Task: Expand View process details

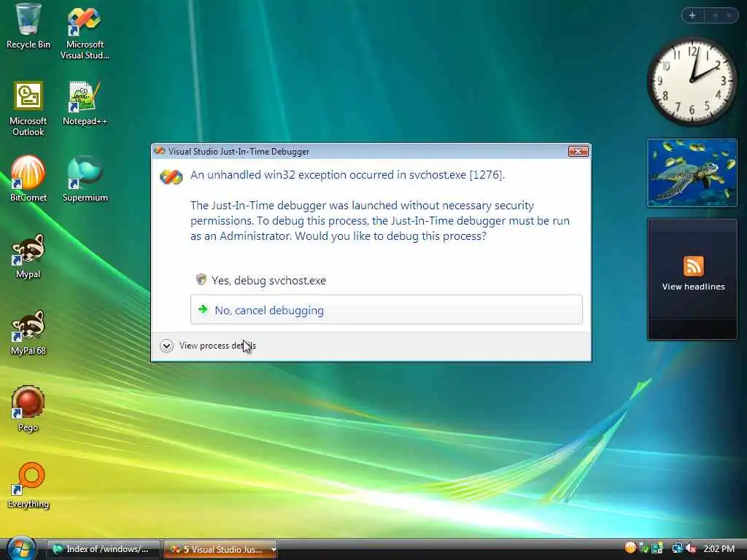Action: click(x=208, y=346)
